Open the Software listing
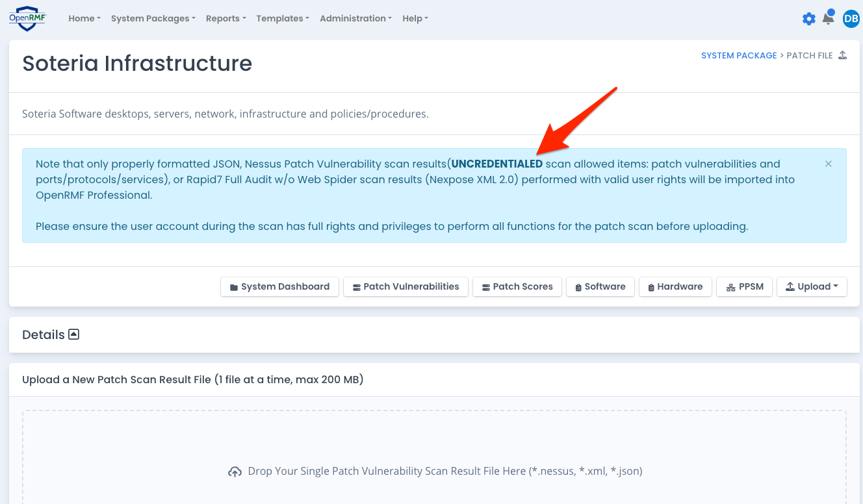 600,286
